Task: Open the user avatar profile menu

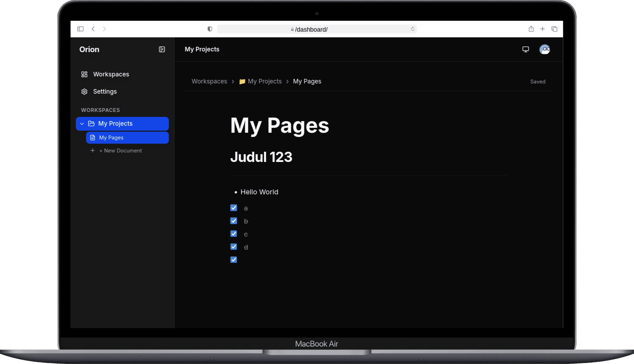Action: coord(545,49)
